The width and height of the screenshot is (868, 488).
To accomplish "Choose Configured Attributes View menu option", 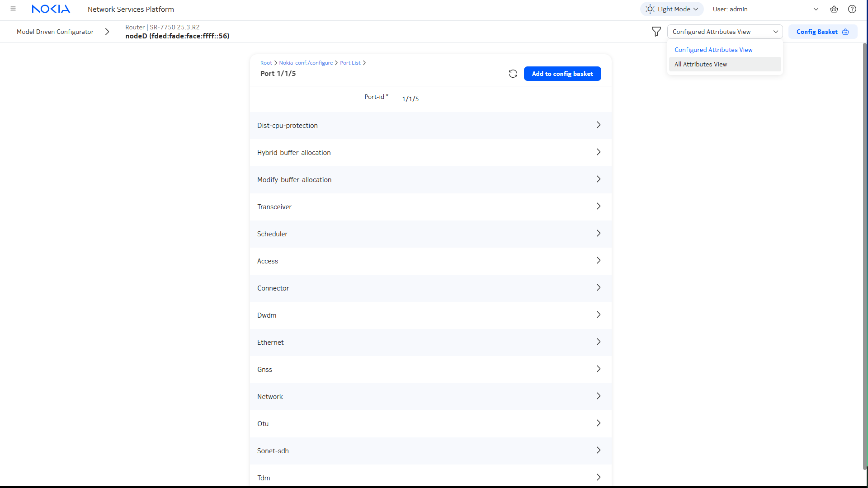I will pos(713,50).
